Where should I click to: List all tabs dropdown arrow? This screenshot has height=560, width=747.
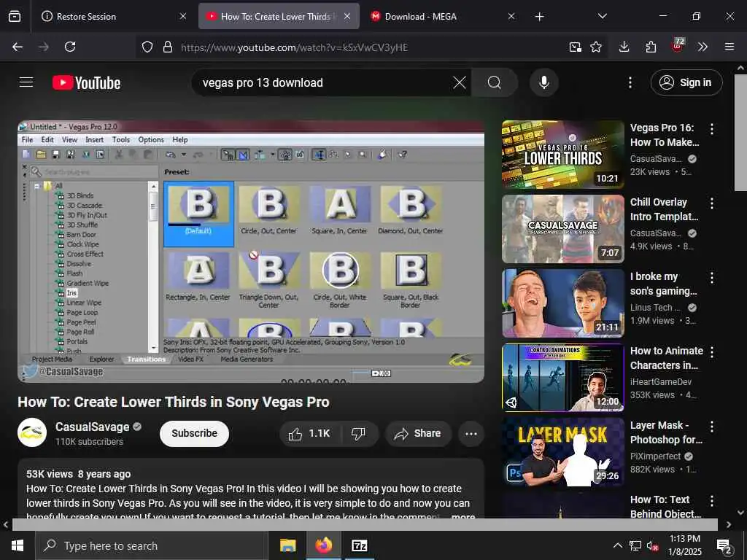602,16
